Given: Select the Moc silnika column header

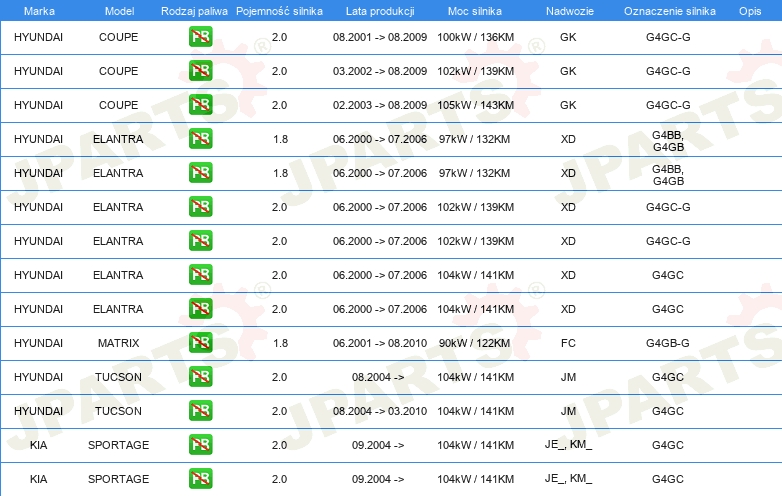Looking at the screenshot, I should pyautogui.click(x=475, y=10).
